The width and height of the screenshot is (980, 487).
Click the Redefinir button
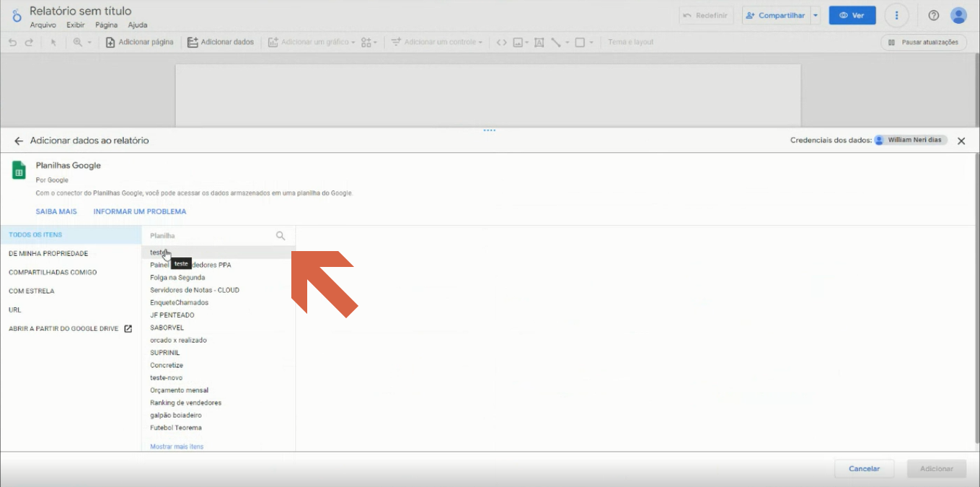(x=705, y=15)
